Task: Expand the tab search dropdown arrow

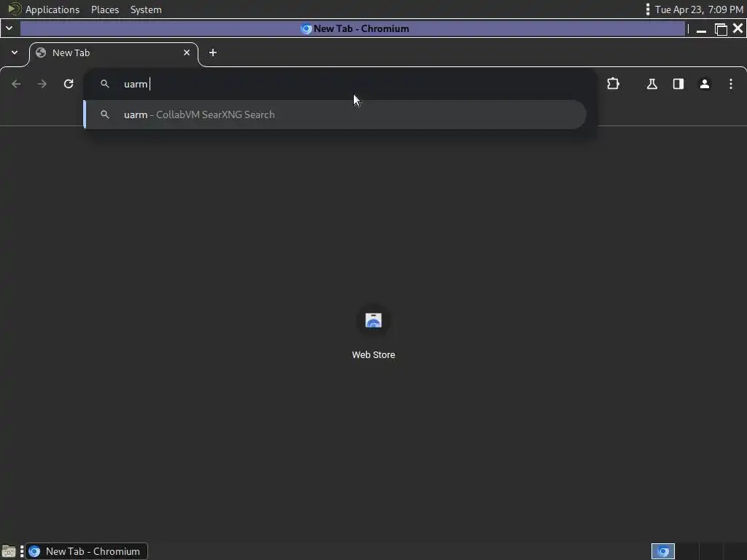Action: point(15,52)
